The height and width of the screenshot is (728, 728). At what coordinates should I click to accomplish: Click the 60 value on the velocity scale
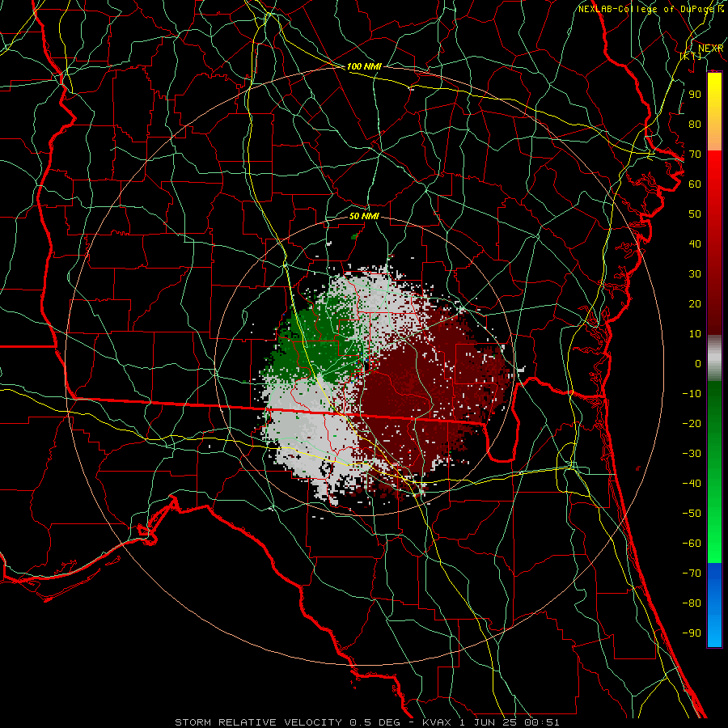click(695, 184)
